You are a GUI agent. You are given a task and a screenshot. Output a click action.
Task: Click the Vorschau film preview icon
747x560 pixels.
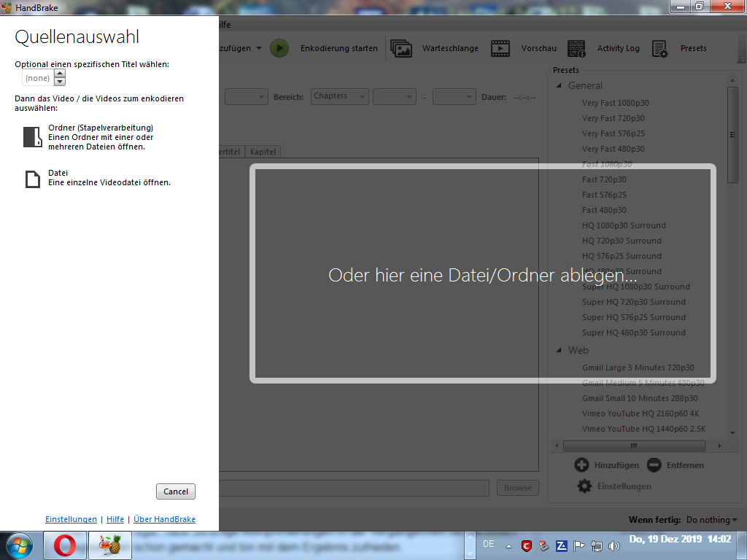500,48
